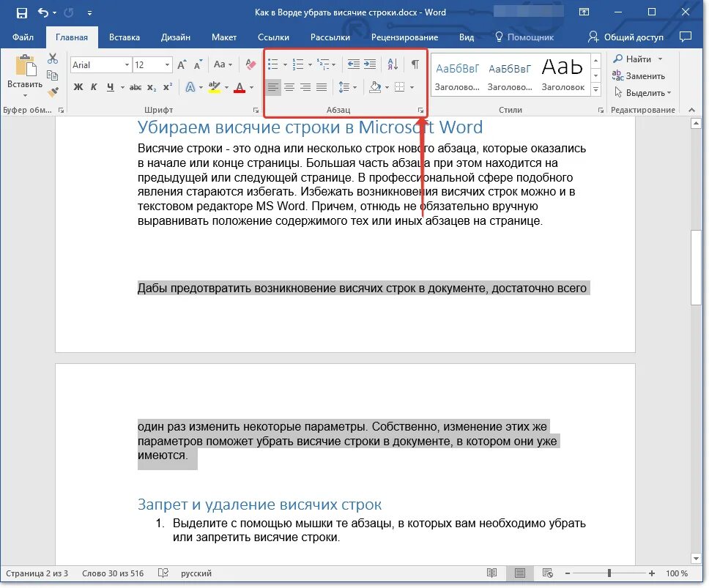Expand the styles gallery more button
Image resolution: width=709 pixels, height=588 pixels.
coord(596,89)
